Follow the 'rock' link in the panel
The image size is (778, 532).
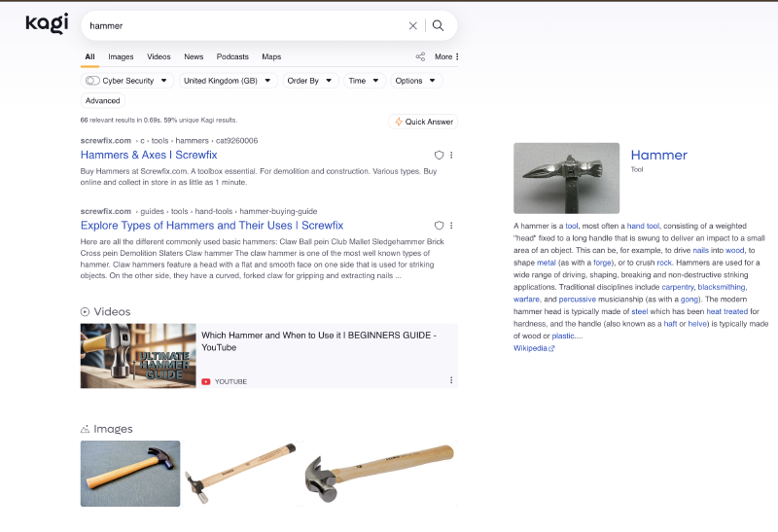coord(664,263)
